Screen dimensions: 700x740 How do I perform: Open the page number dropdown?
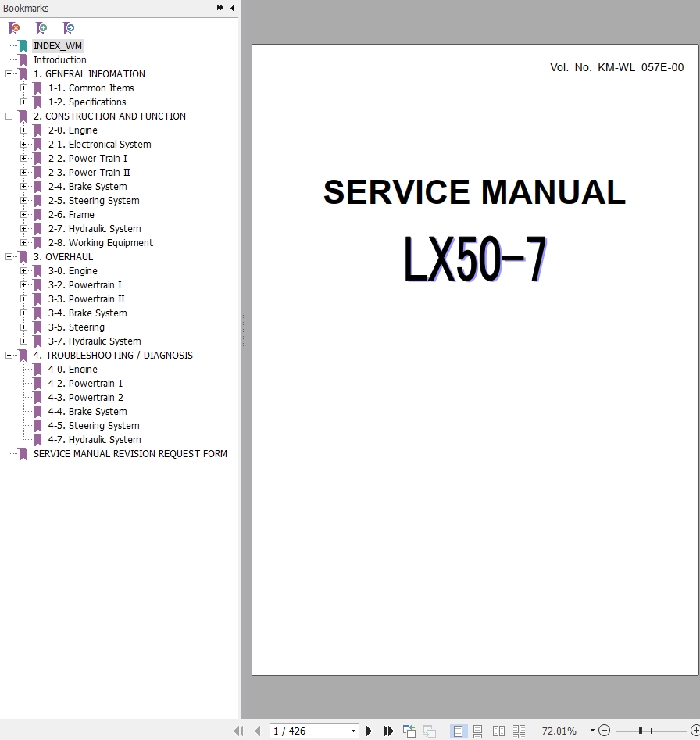(353, 731)
